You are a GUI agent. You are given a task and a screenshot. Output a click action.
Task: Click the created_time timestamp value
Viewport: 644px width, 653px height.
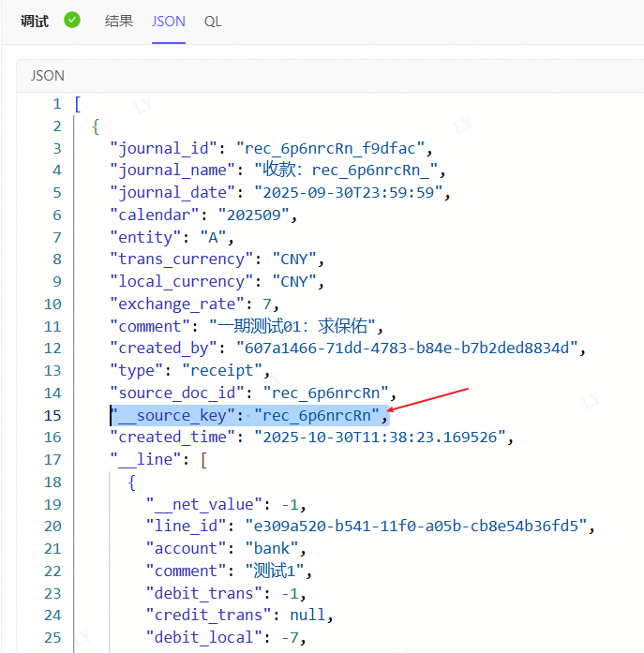(x=384, y=437)
